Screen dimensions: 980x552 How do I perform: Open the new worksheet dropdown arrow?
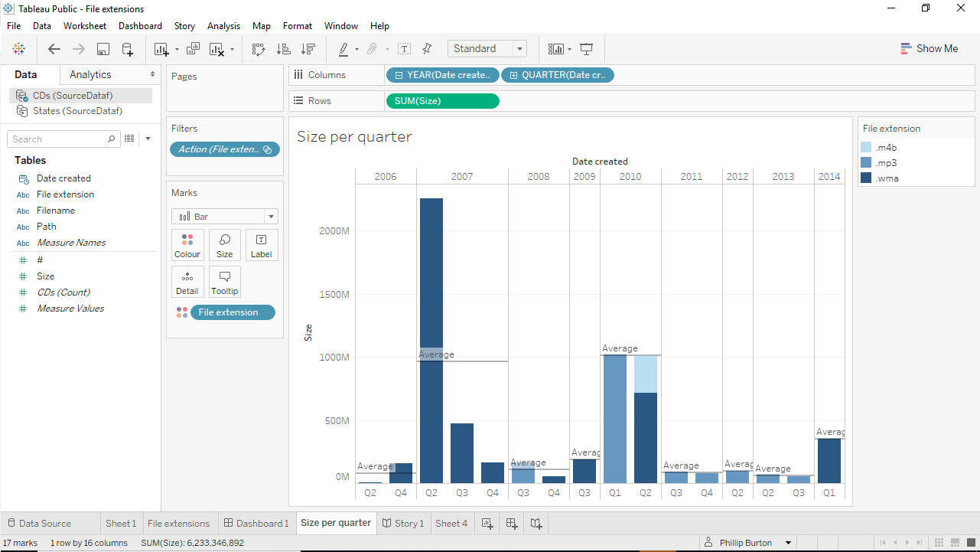[177, 50]
